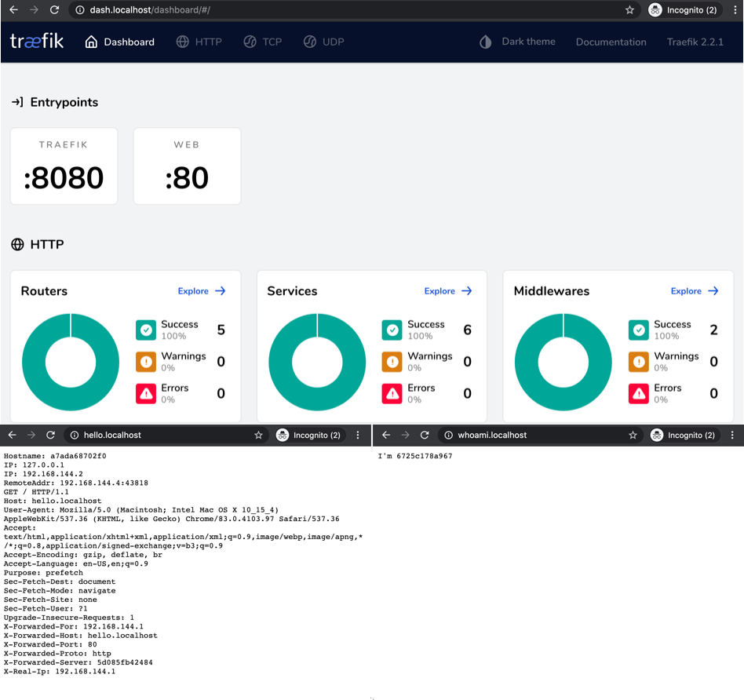Switch to the TCP tab
Screen dimensions: 744x700
[x=262, y=42]
